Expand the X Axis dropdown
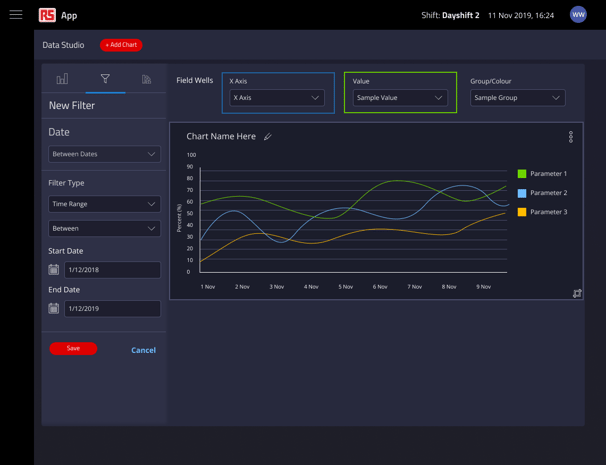 coord(277,98)
